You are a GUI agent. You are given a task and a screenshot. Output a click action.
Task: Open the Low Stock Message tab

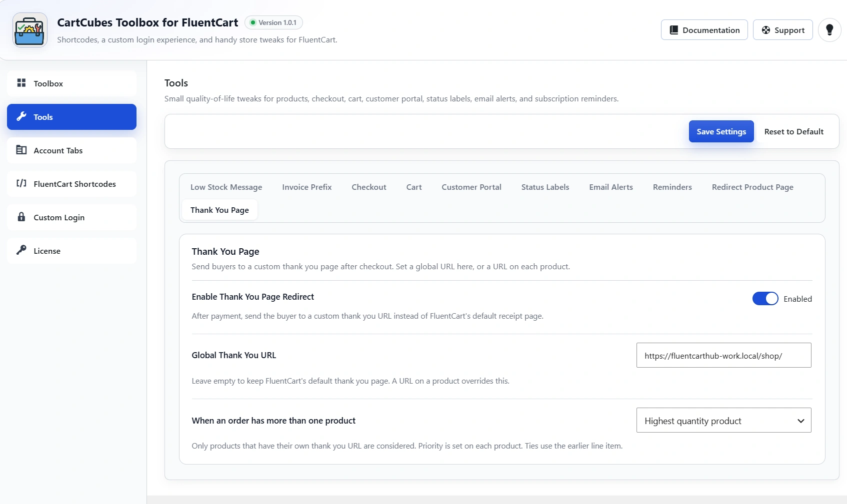point(226,187)
